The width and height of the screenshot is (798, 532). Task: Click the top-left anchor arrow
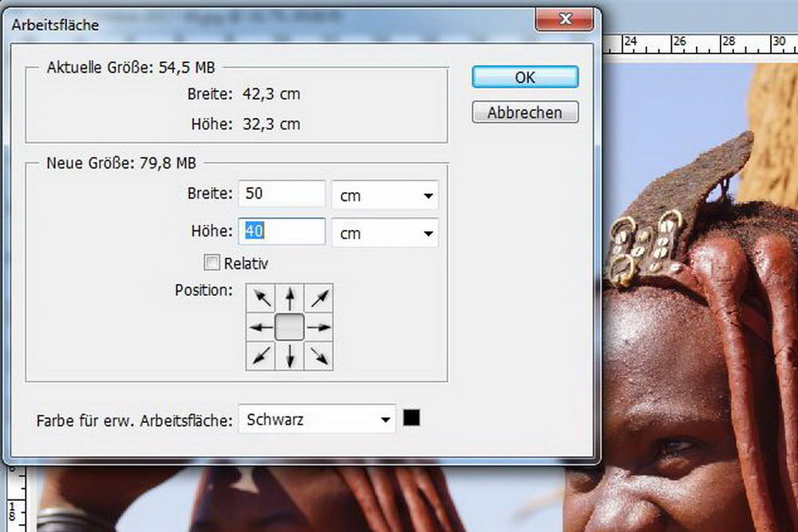coord(261,299)
